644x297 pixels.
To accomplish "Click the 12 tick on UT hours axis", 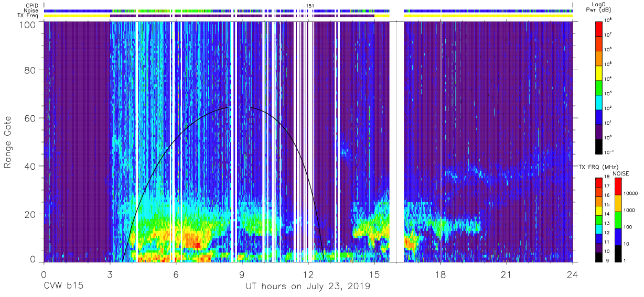I will coord(308,274).
